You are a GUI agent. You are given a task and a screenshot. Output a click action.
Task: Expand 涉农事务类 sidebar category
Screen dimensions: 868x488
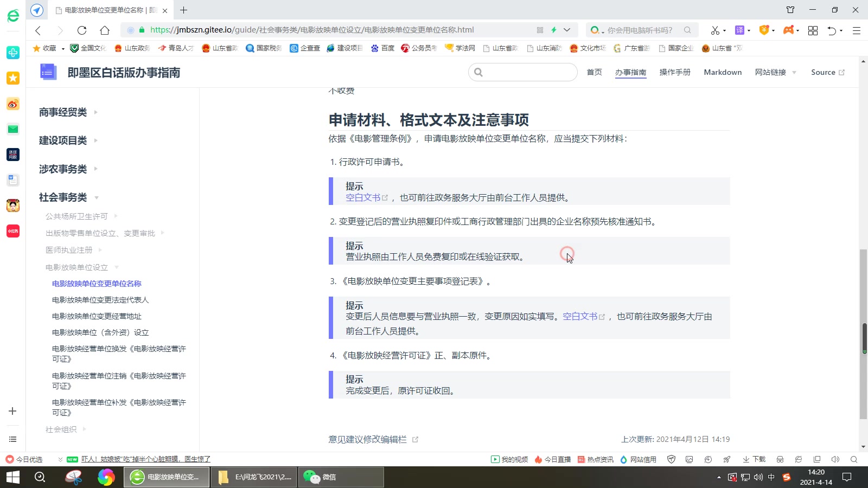point(68,169)
